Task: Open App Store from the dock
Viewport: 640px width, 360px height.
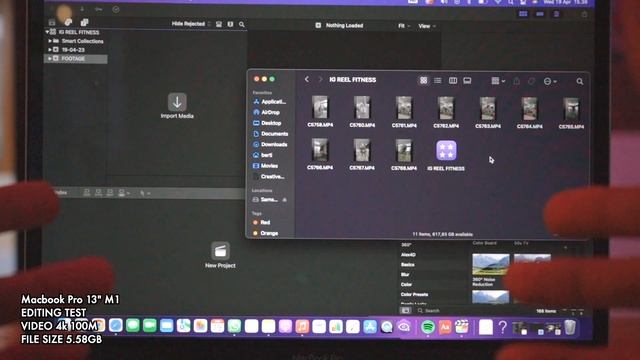Action: [x=370, y=327]
